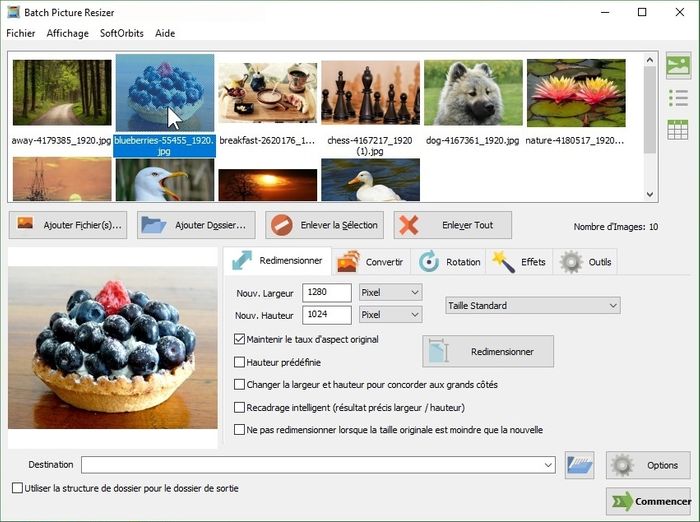Open width unit Pixel dropdown
The width and height of the screenshot is (700, 522).
point(389,292)
